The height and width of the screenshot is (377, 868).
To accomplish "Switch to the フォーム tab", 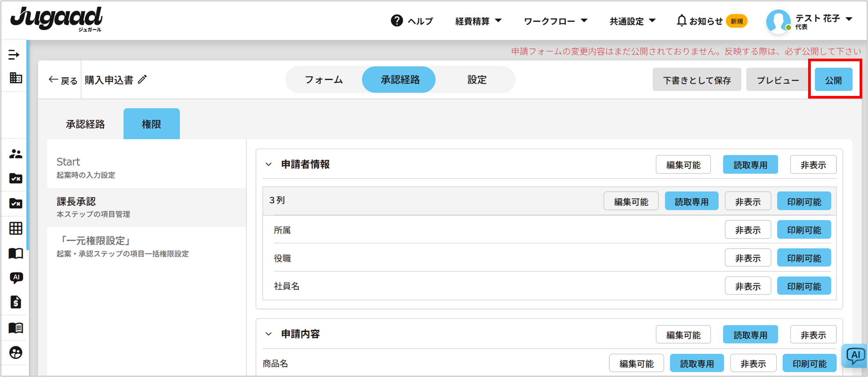I will [x=324, y=80].
